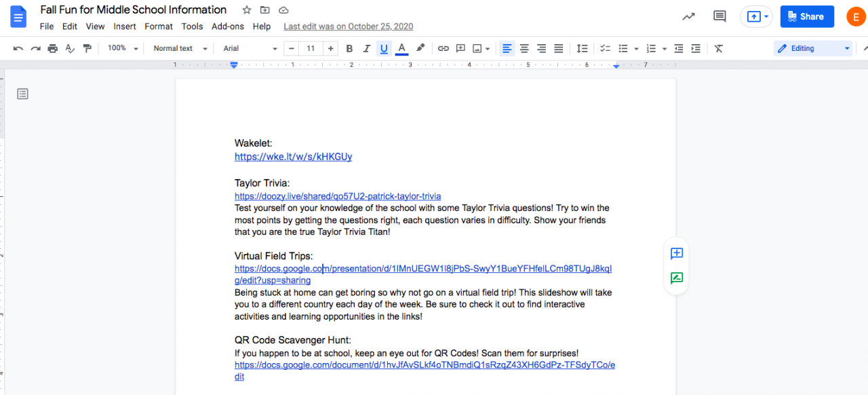Apply a bulleted list
This screenshot has width=868, height=395.
[623, 48]
